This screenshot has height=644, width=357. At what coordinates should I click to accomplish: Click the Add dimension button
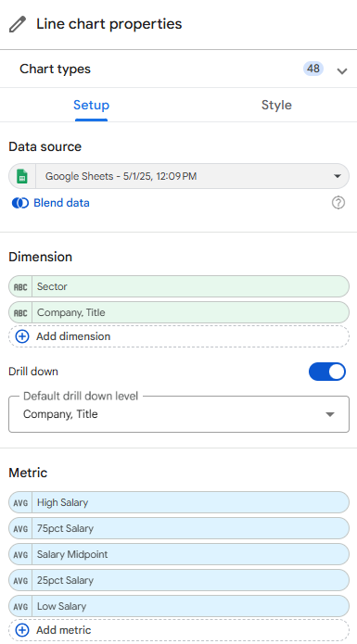click(179, 336)
